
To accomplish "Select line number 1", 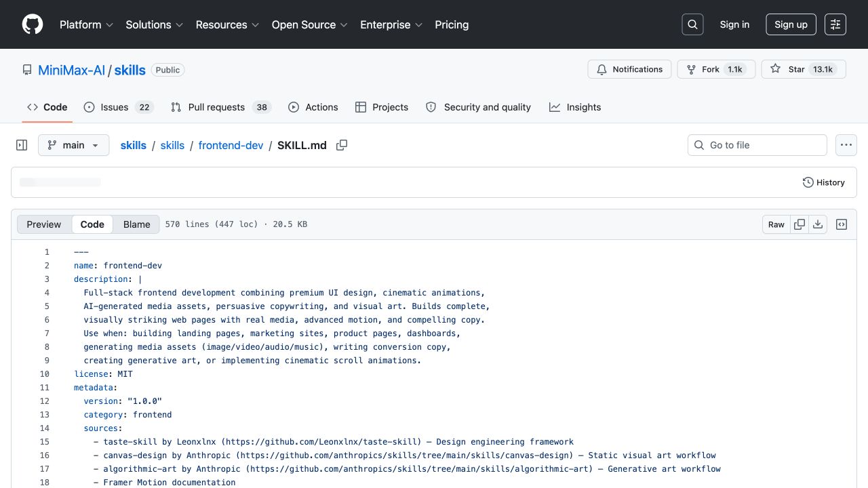I will [x=47, y=252].
